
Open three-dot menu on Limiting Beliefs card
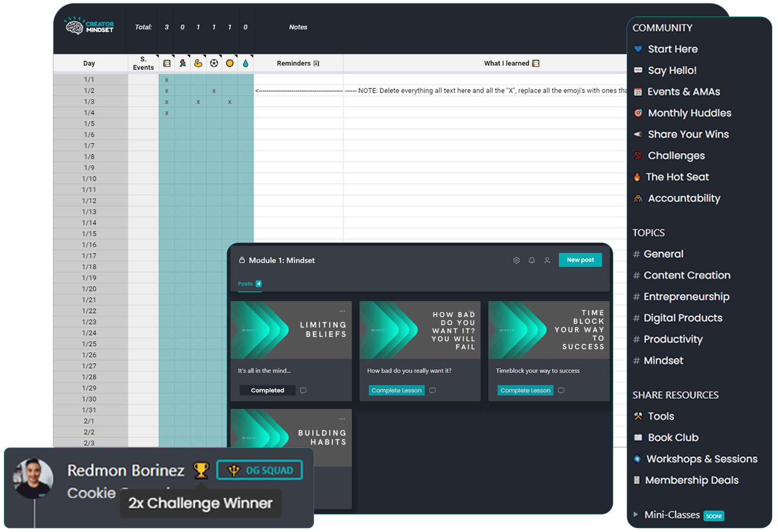point(342,311)
